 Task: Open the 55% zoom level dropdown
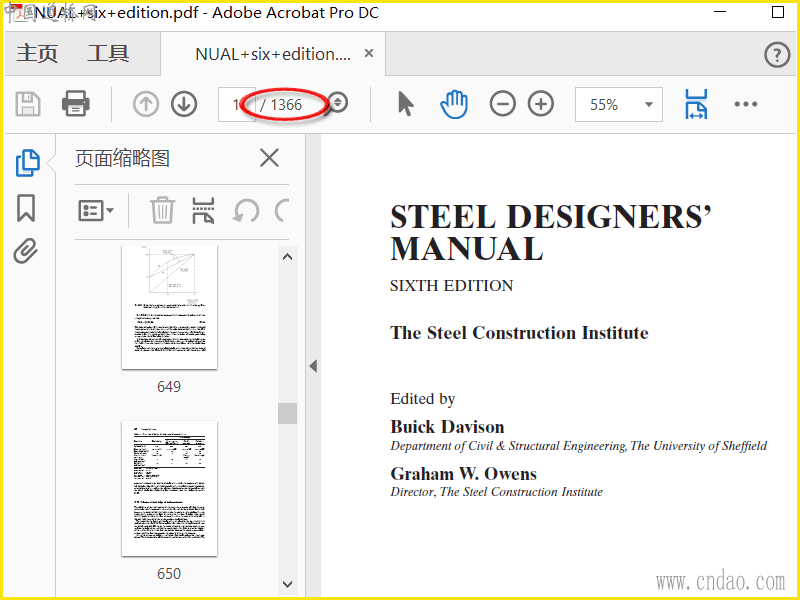(619, 105)
